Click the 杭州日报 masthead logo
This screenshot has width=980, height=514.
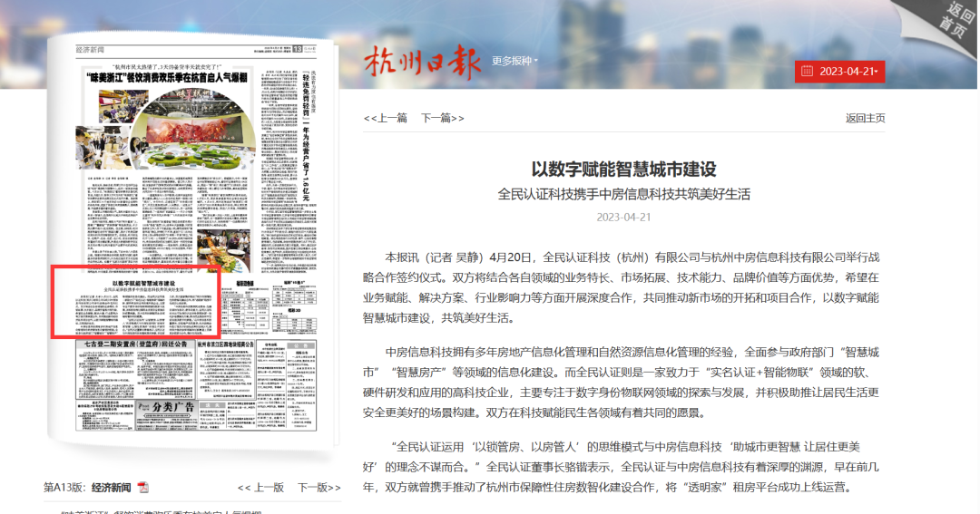point(421,62)
